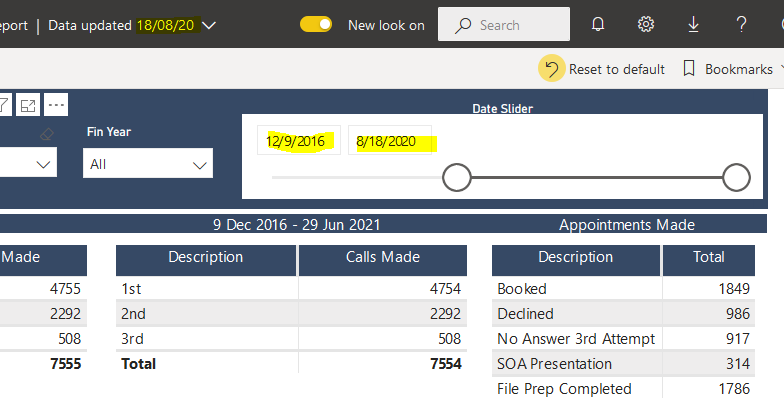Expand the Data updated chevron
784x398 pixels.
tap(209, 25)
